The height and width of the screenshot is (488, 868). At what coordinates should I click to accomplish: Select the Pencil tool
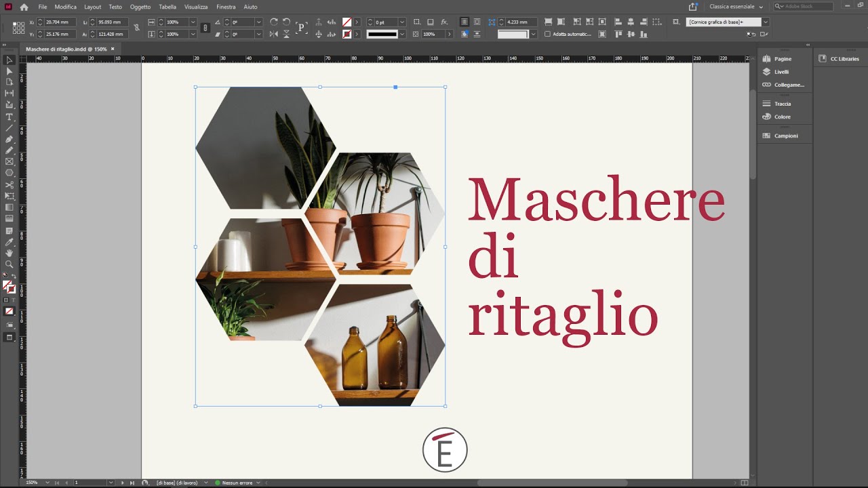point(9,150)
